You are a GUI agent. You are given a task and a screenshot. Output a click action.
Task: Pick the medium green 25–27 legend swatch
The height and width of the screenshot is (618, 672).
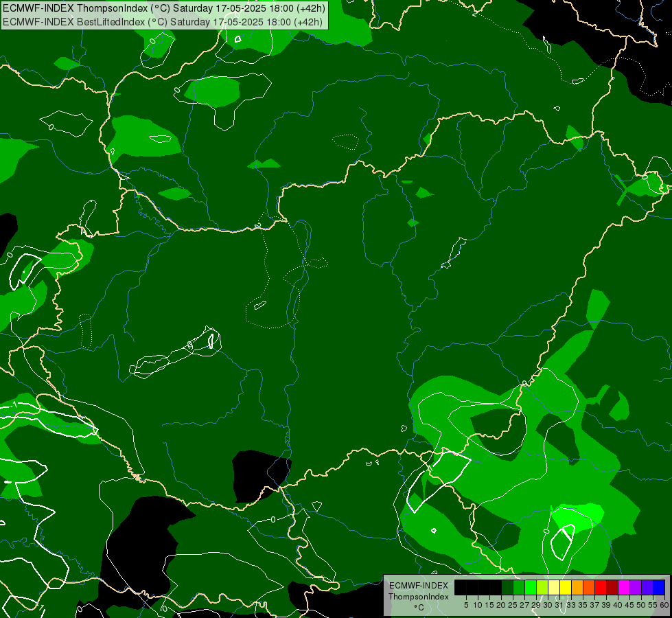[518, 587]
